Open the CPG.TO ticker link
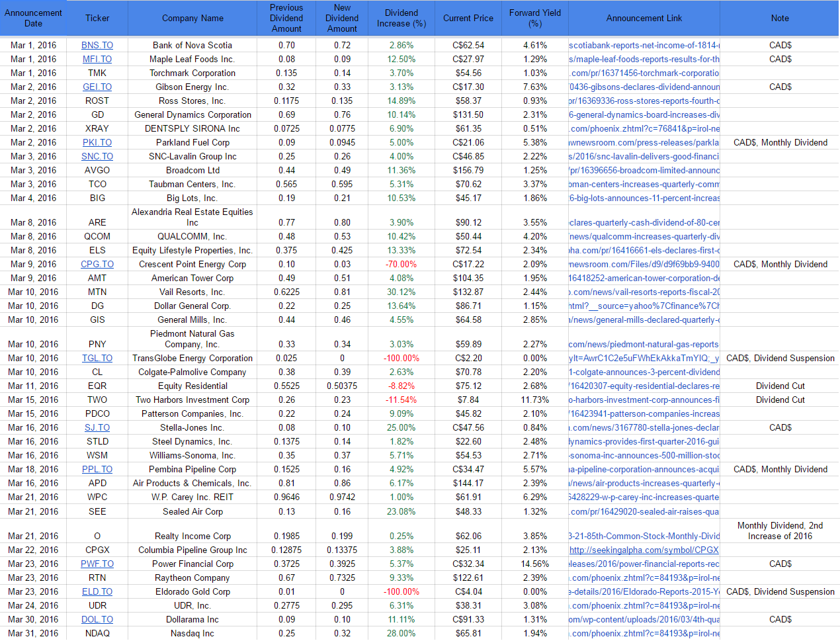The image size is (840, 643). (97, 264)
